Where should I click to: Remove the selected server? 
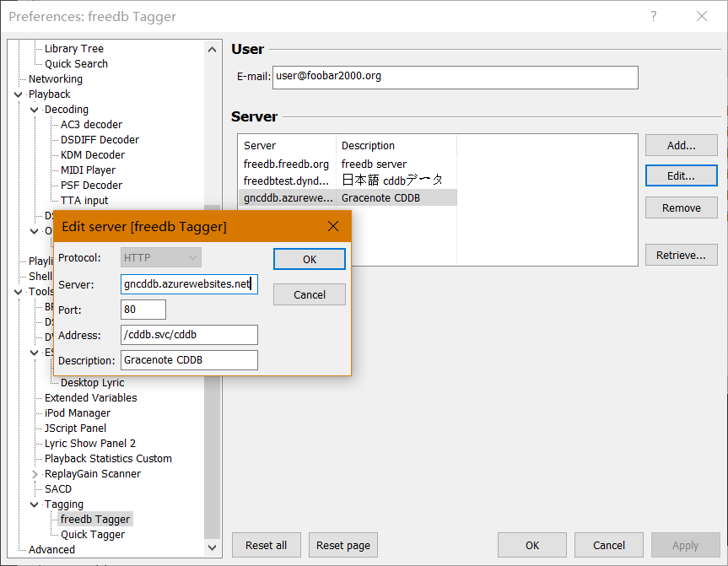[x=681, y=208]
